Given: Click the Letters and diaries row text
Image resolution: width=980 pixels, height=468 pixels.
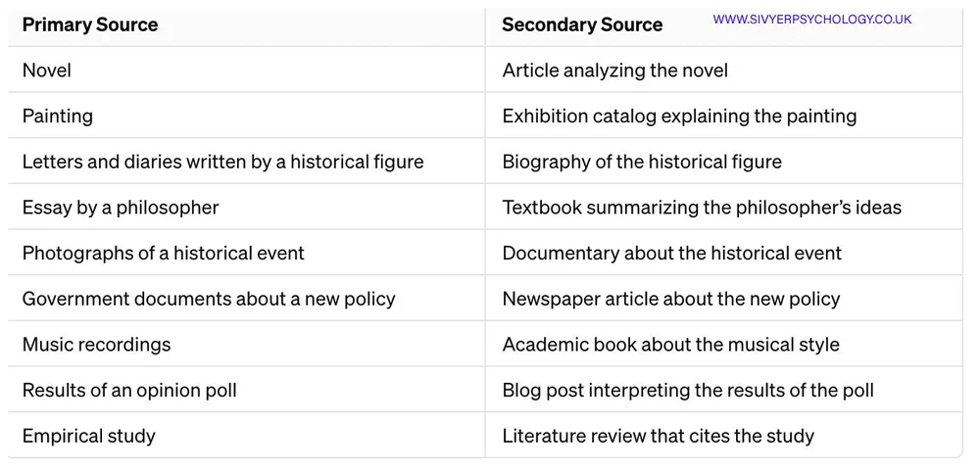Looking at the screenshot, I should pos(223,162).
